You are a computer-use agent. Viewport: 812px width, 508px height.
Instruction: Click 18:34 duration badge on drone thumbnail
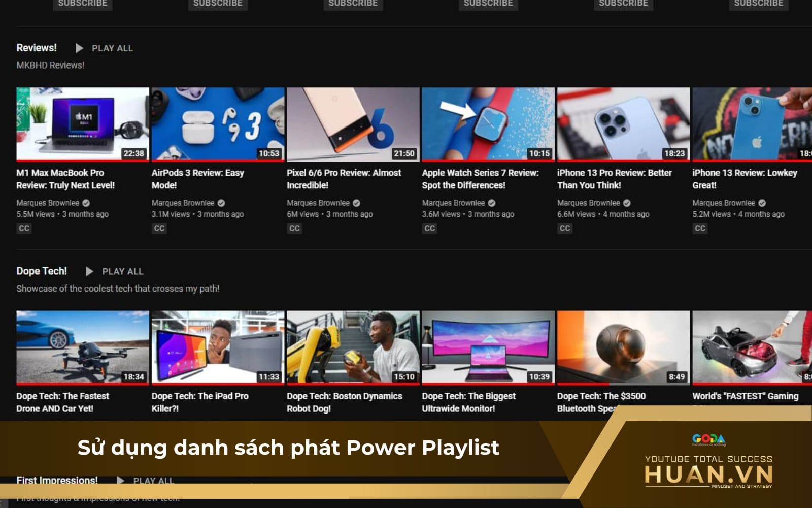pos(134,377)
